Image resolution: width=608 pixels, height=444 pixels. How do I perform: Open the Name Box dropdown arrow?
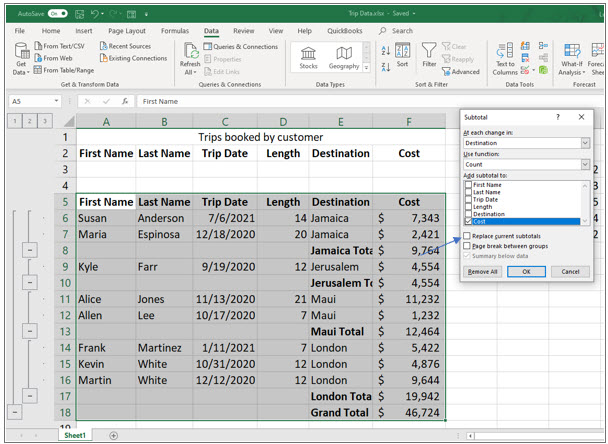[56, 101]
